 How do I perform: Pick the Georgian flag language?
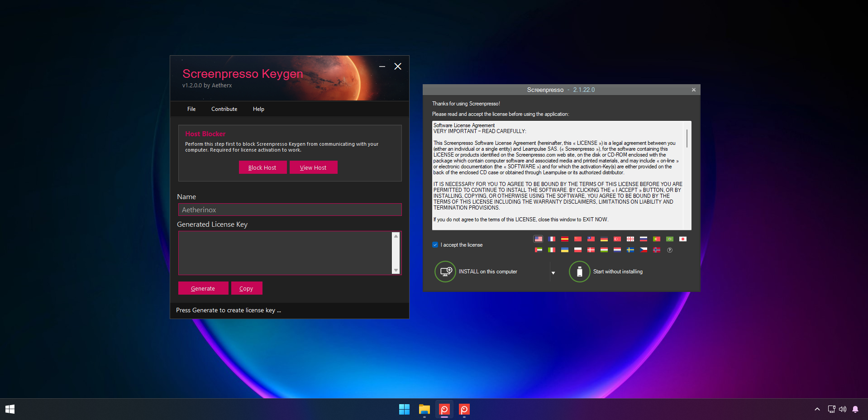coord(630,239)
